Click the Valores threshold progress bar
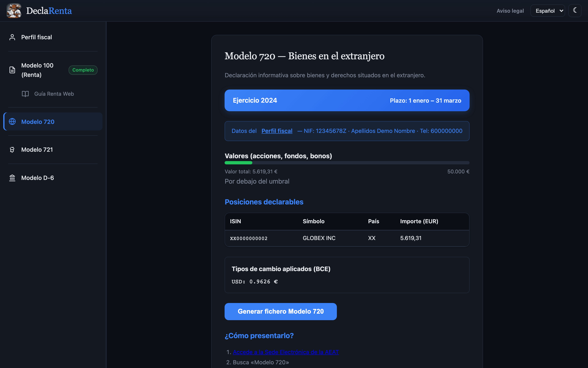The height and width of the screenshot is (368, 588). (347, 163)
